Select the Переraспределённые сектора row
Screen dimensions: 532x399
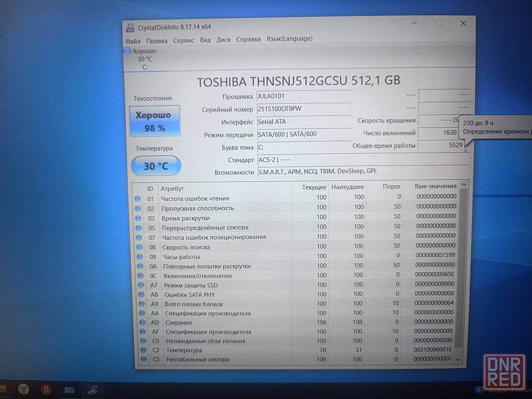tap(296, 227)
